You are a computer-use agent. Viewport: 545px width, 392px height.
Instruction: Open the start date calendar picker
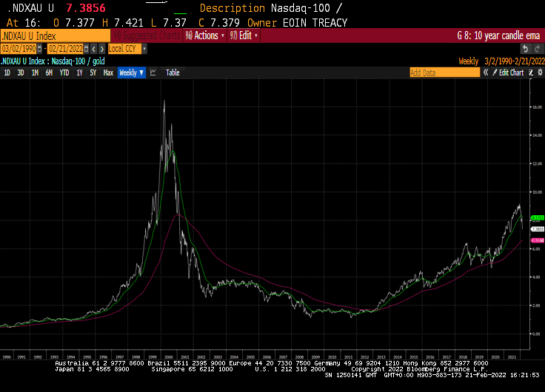pos(40,49)
